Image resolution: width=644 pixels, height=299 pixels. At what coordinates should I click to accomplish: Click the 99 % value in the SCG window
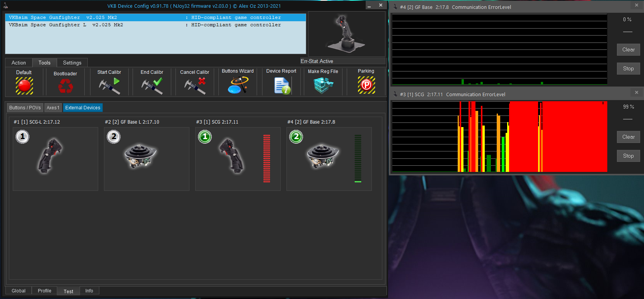point(629,107)
